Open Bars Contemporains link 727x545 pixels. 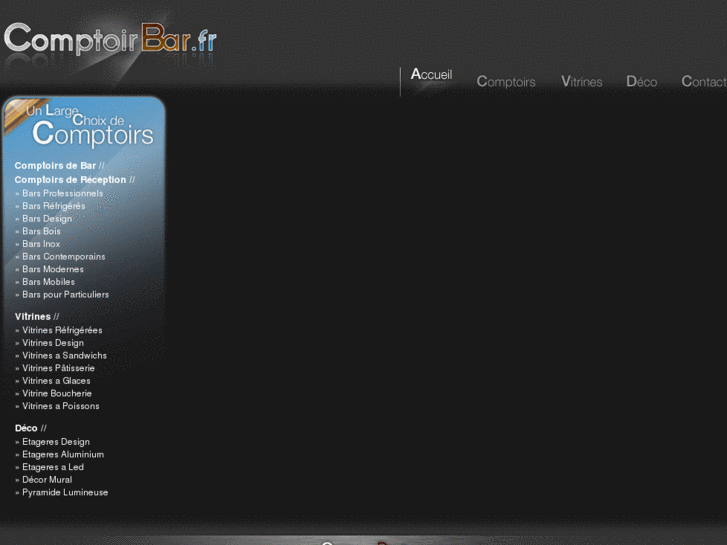coord(64,256)
